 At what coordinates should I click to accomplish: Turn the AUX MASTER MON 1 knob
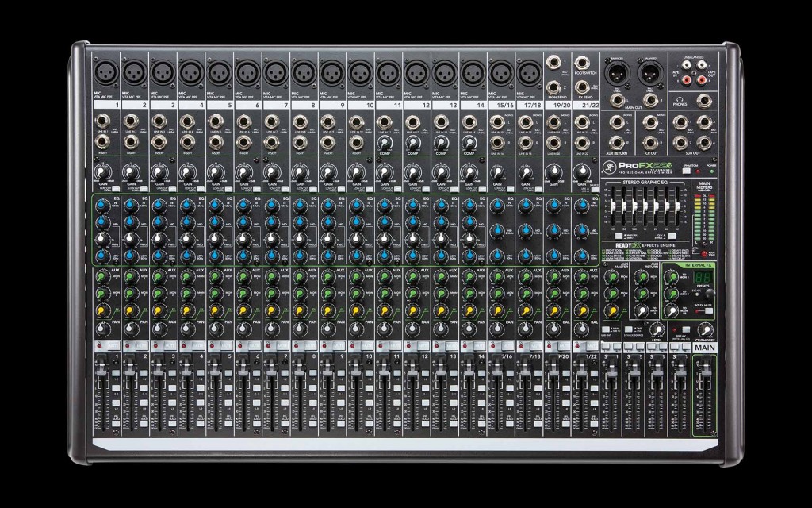point(612,276)
